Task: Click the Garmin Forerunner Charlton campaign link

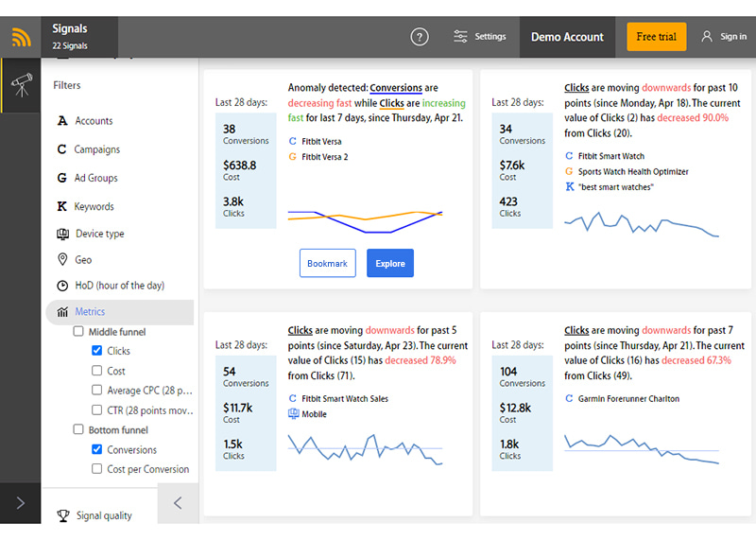Action: click(628, 398)
